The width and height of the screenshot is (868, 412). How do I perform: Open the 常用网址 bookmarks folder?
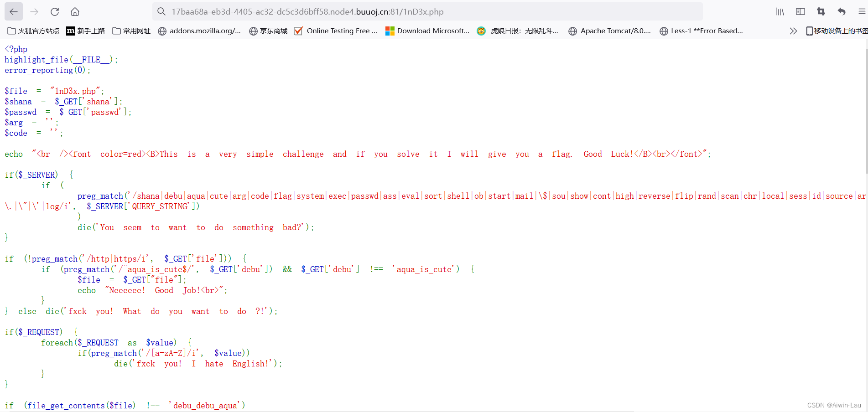click(131, 31)
